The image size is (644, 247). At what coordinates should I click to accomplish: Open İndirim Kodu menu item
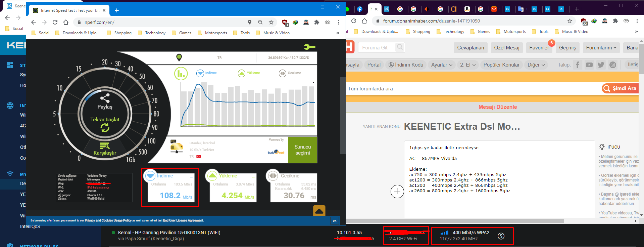tap(406, 65)
